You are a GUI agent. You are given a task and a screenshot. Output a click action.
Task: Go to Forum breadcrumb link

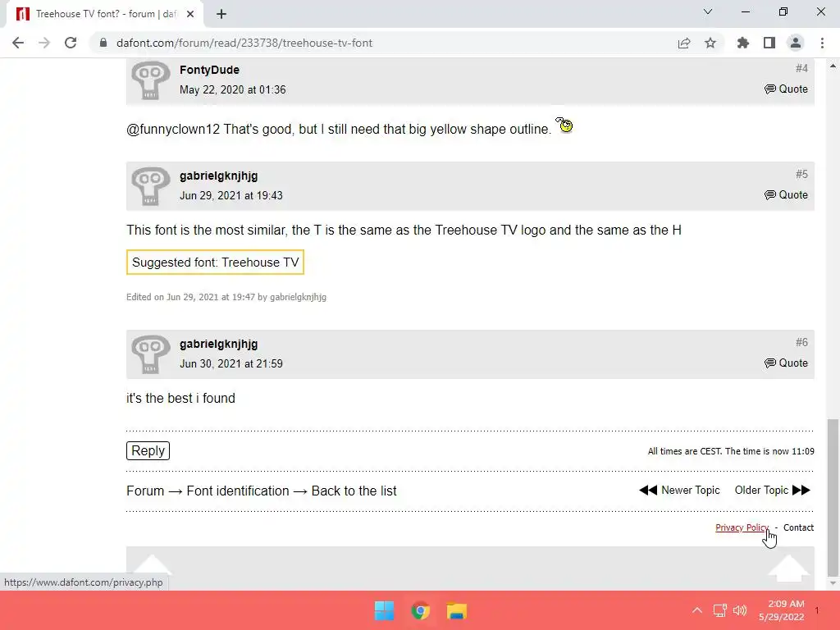click(145, 491)
